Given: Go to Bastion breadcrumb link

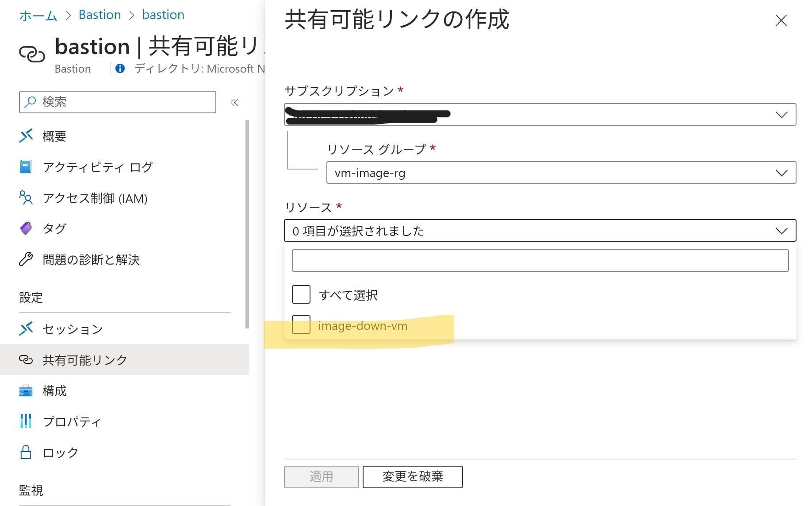Looking at the screenshot, I should 100,15.
